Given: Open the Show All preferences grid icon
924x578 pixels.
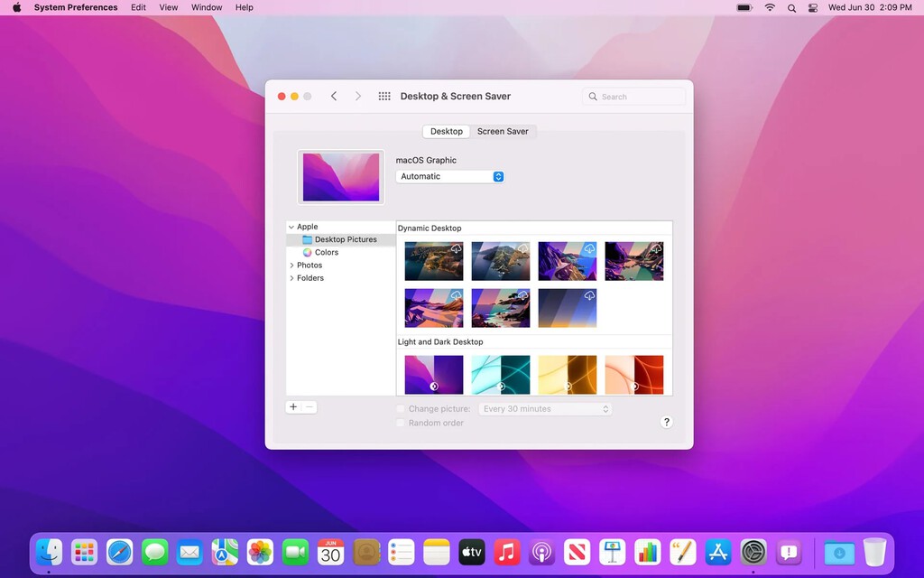Looking at the screenshot, I should point(383,96).
